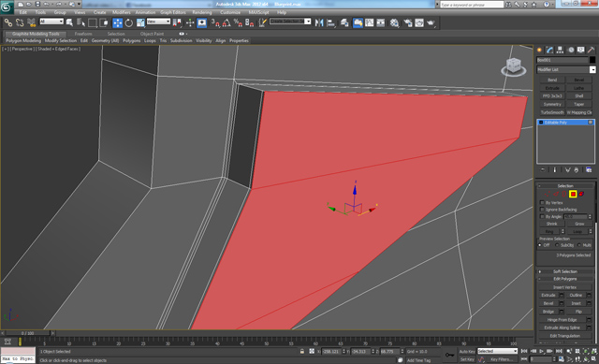Click the Hinge From Edge button
This screenshot has height=364, width=599.
tap(562, 320)
